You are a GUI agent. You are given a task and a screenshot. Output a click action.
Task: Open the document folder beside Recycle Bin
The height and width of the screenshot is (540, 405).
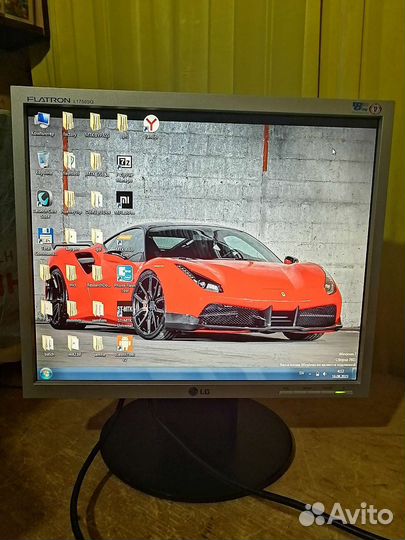[69, 161]
